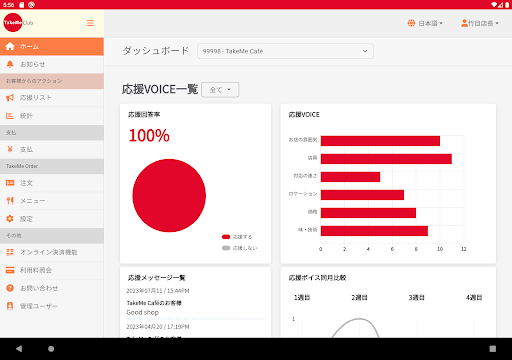
Task: Click the TakeMe Caféのお客様 sender name
Action: coord(154,303)
